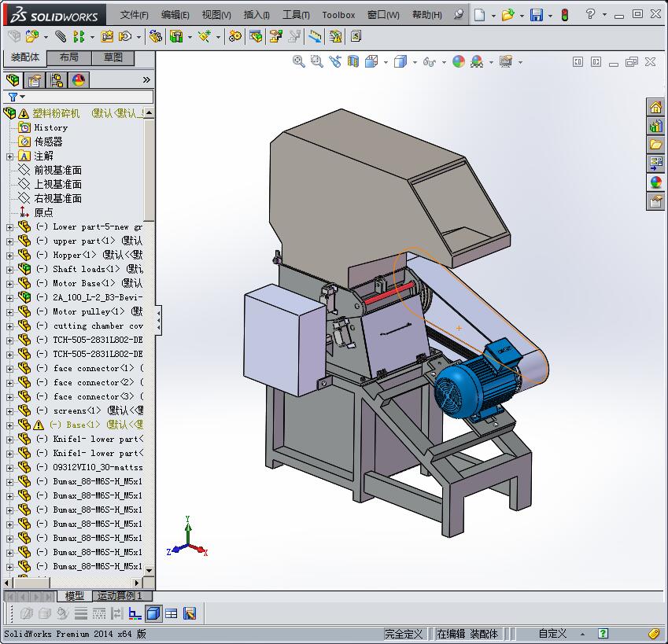Open the Save dropdown arrow
Image resolution: width=668 pixels, height=644 pixels.
point(550,17)
